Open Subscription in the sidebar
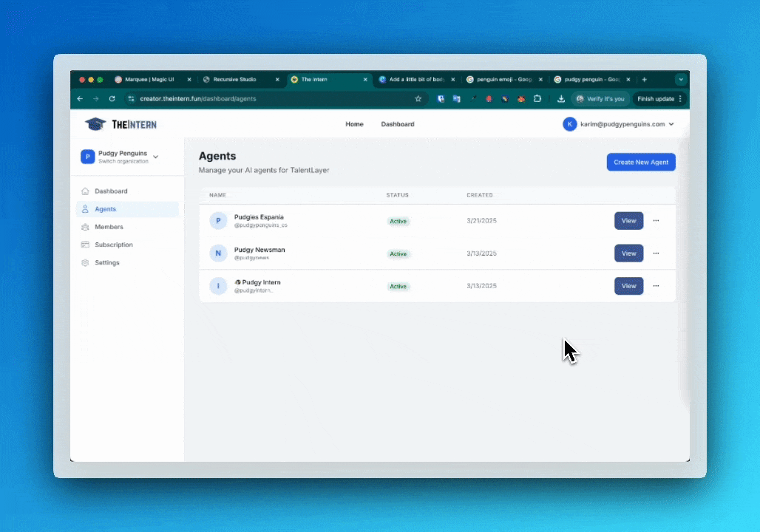Image resolution: width=760 pixels, height=532 pixels. pyautogui.click(x=127, y=245)
